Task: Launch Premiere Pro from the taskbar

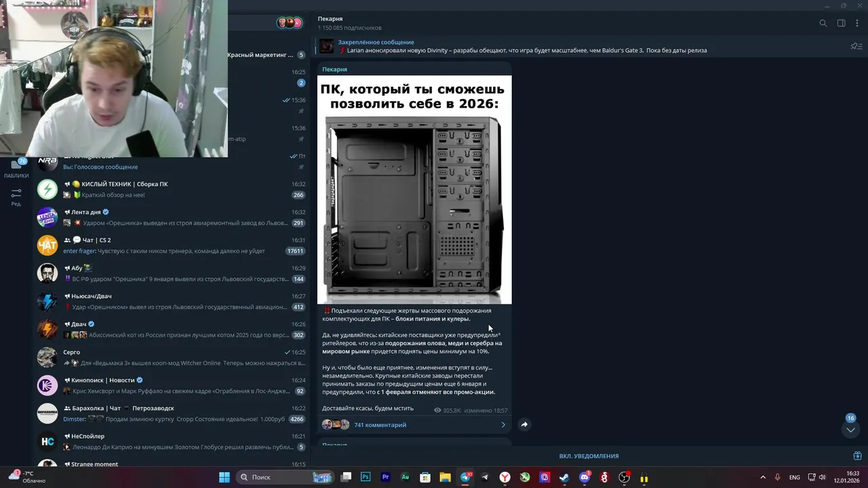Action: [x=385, y=477]
